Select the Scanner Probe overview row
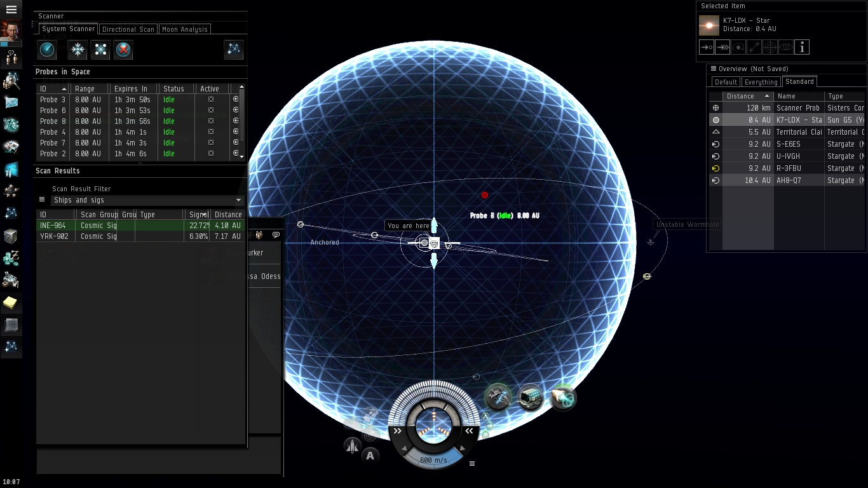Screen dimensions: 868x488 (x=788, y=108)
